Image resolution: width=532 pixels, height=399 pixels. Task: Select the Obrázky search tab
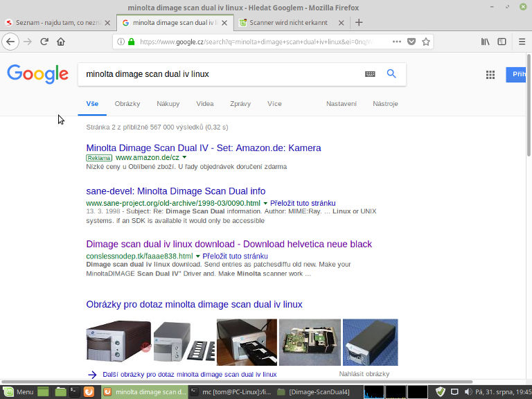click(x=127, y=104)
